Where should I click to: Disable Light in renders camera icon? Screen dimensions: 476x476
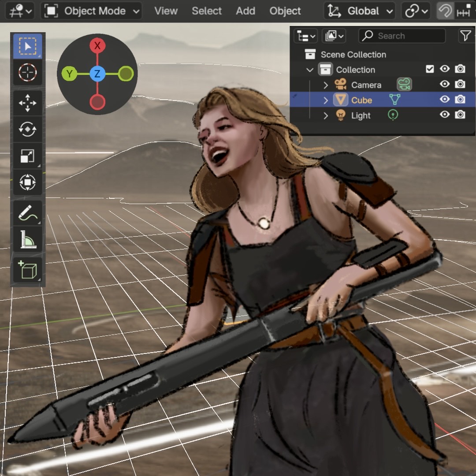click(x=460, y=115)
